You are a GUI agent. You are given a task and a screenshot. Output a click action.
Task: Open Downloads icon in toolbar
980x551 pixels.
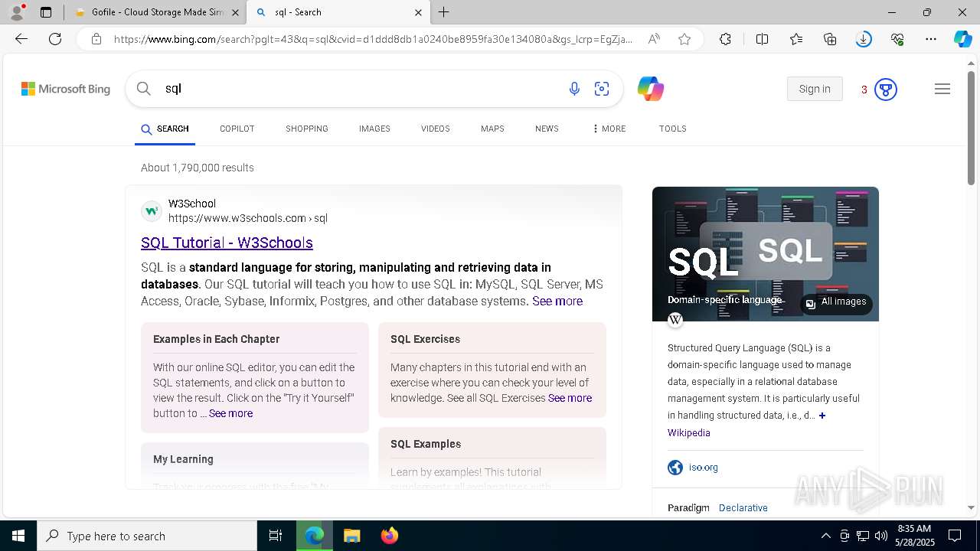(x=864, y=39)
